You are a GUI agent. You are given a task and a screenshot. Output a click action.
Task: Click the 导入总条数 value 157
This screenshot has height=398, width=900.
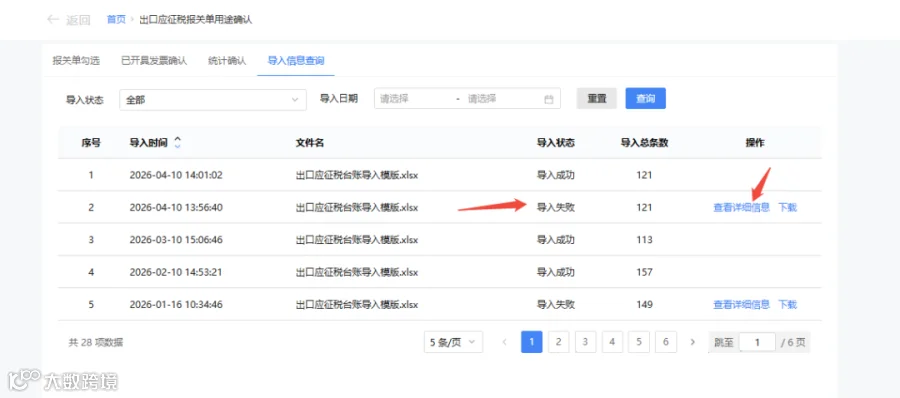(x=644, y=272)
